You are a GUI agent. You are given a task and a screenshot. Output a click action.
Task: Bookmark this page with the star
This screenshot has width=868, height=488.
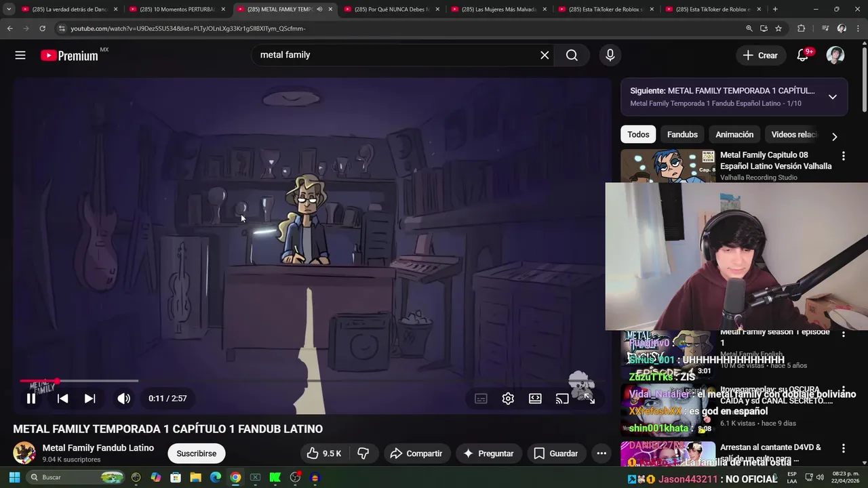click(778, 28)
